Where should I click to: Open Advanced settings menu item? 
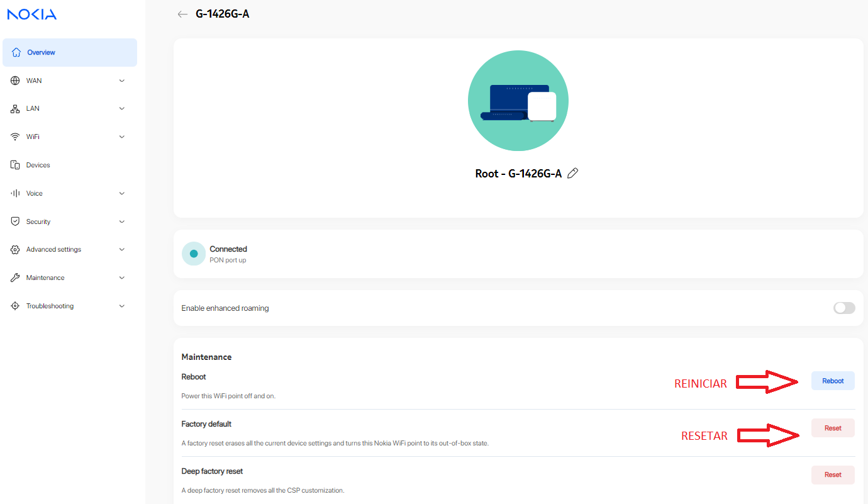(x=70, y=249)
